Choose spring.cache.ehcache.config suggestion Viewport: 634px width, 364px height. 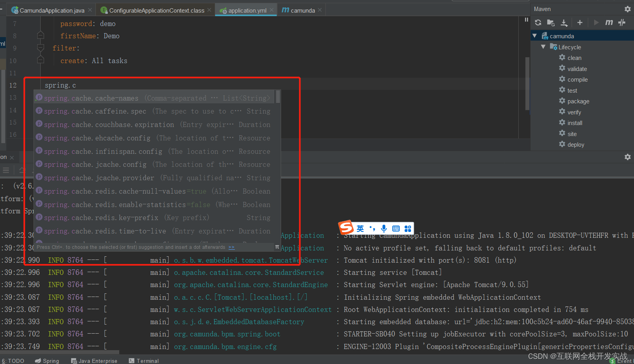(x=155, y=138)
